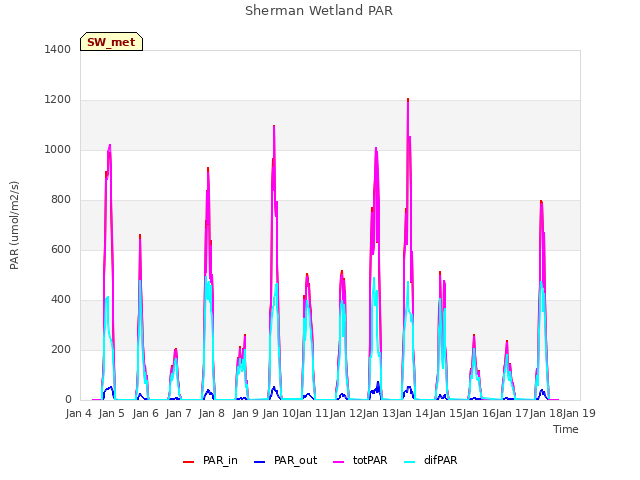Click the Jan 8 x-axis tick label
Image resolution: width=640 pixels, height=480 pixels.
211,413
